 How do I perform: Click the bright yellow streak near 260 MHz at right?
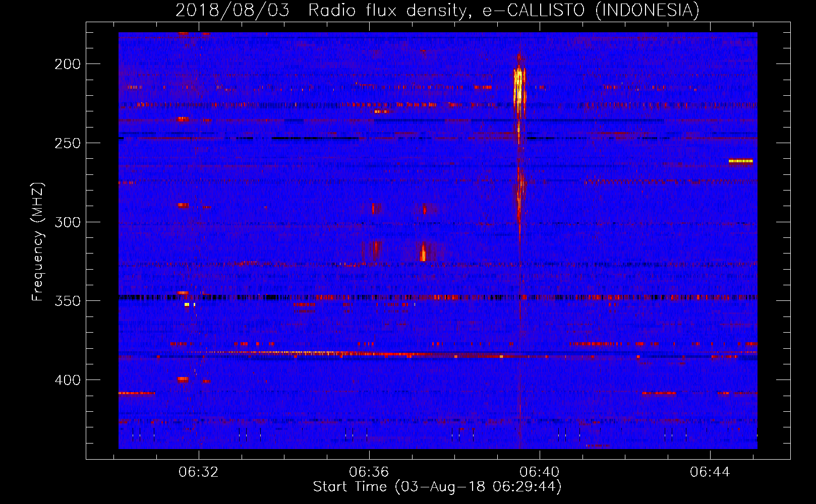tap(740, 161)
